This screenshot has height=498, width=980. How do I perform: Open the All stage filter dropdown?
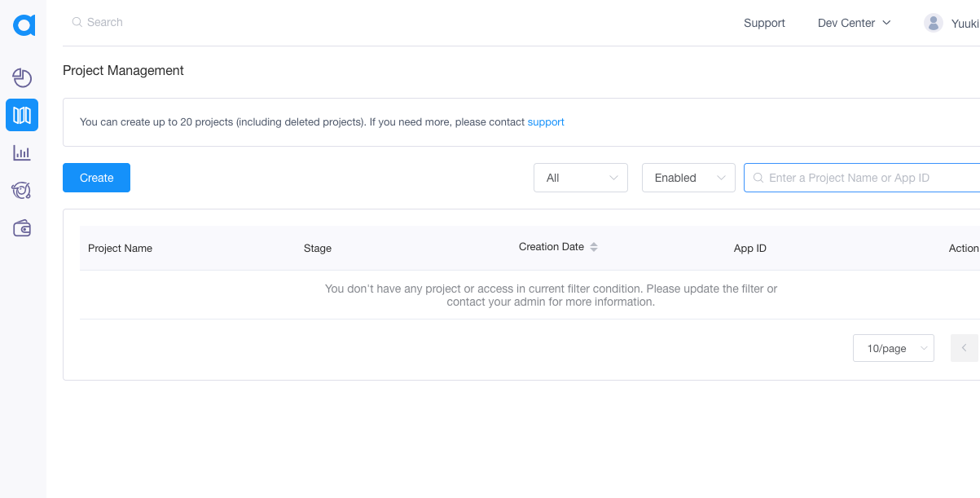[580, 178]
